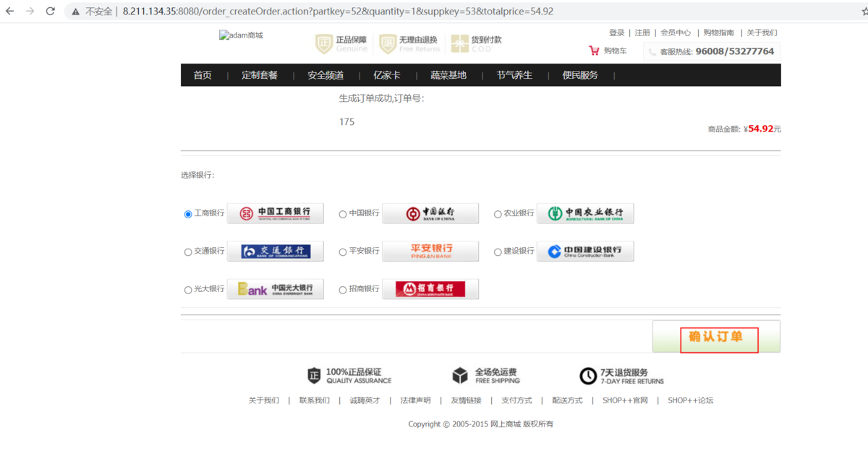Open the shopping cart icon
The width and height of the screenshot is (868, 459).
pos(594,51)
